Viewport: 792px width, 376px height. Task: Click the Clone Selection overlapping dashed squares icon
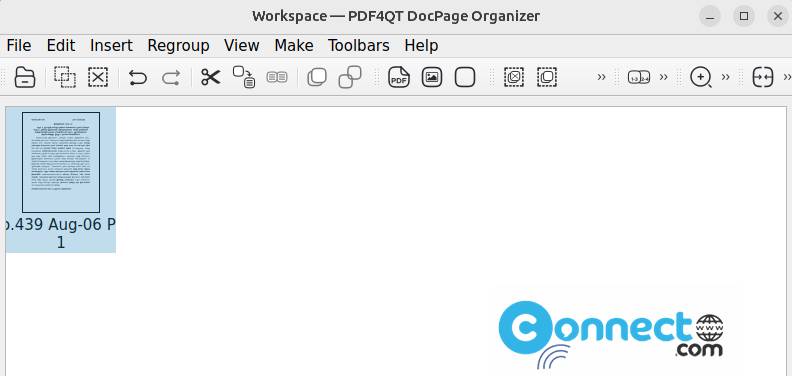click(65, 77)
